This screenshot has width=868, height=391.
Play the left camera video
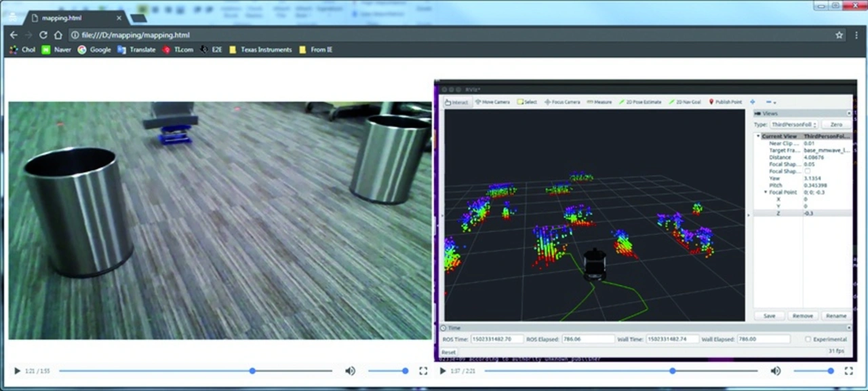pyautogui.click(x=17, y=371)
